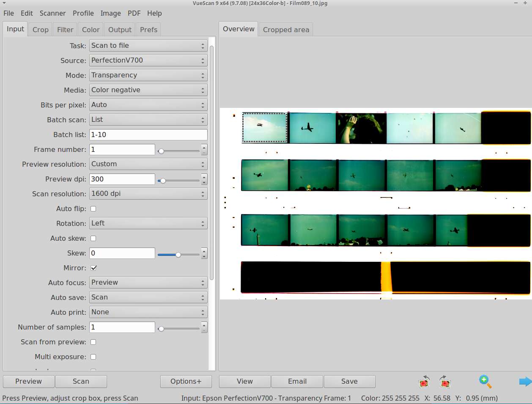Decrease the Frame number stepper

point(204,152)
